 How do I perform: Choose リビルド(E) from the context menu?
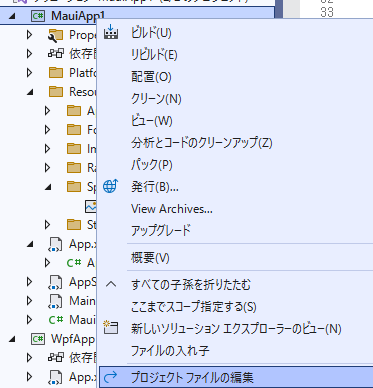click(154, 55)
